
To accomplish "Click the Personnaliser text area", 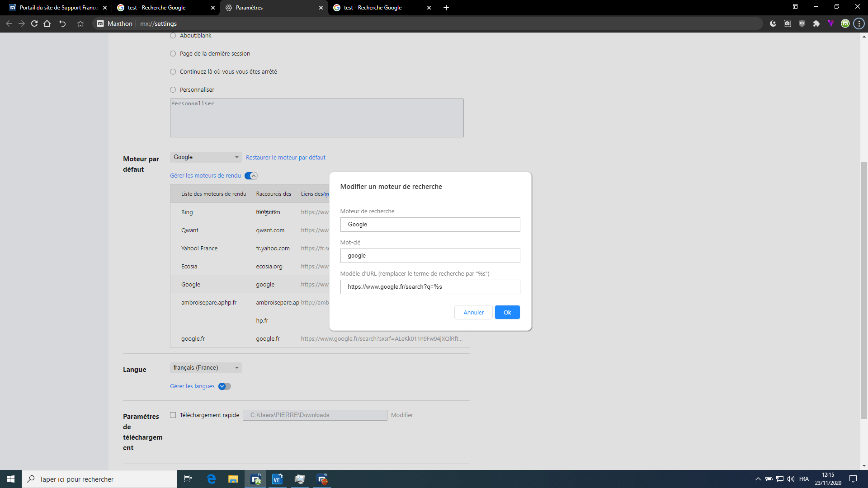I will pyautogui.click(x=316, y=118).
